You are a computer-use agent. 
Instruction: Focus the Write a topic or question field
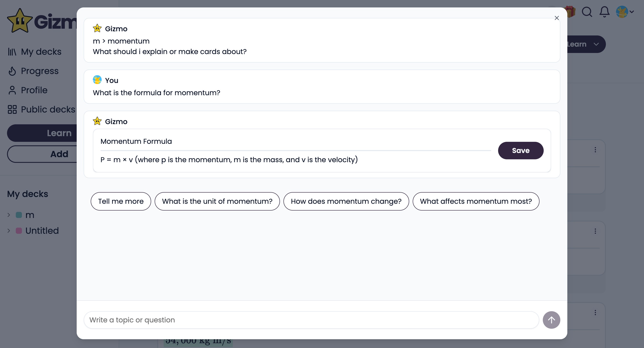311,320
